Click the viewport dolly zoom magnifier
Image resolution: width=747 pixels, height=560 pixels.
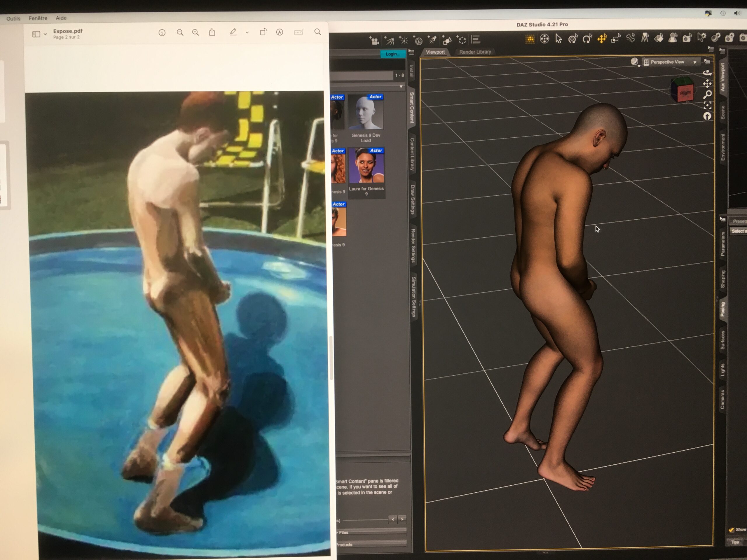coord(708,94)
